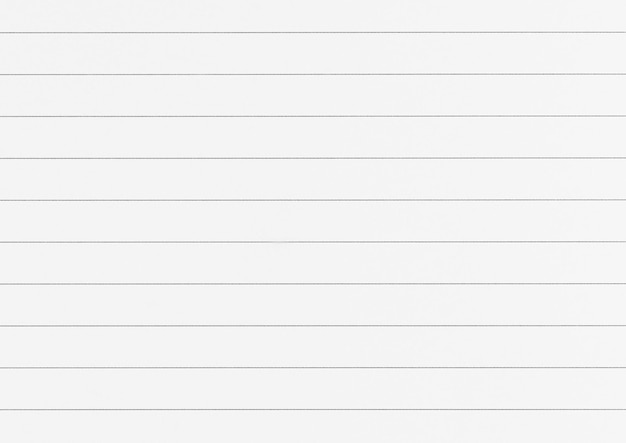626x443 pixels.
Task: Click the blank row between fifth and sixth lines
Action: pyautogui.click(x=313, y=221)
